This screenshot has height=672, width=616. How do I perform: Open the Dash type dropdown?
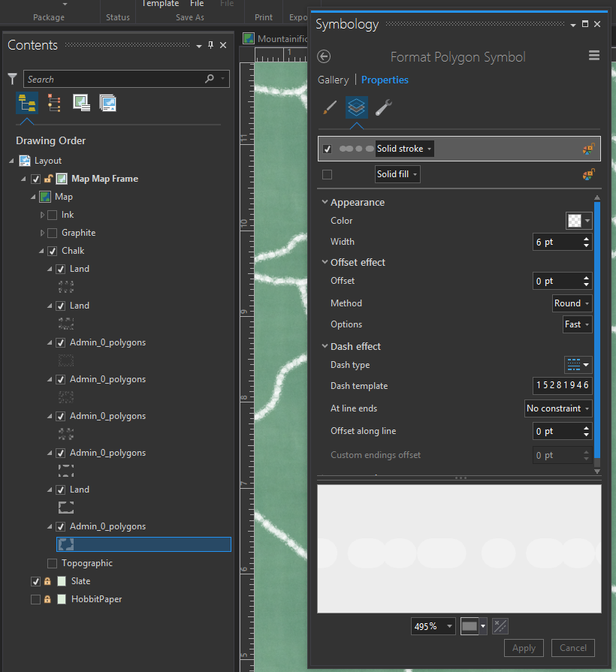pos(578,365)
